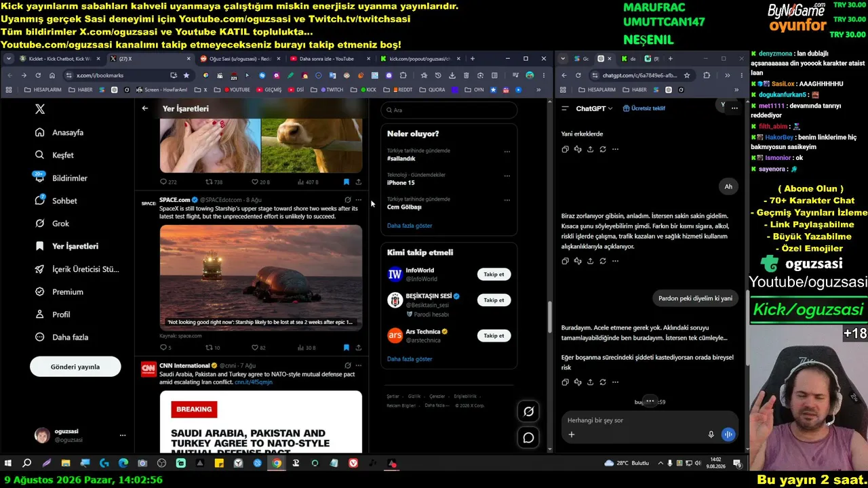Open Windows notification center icon

[x=737, y=464]
